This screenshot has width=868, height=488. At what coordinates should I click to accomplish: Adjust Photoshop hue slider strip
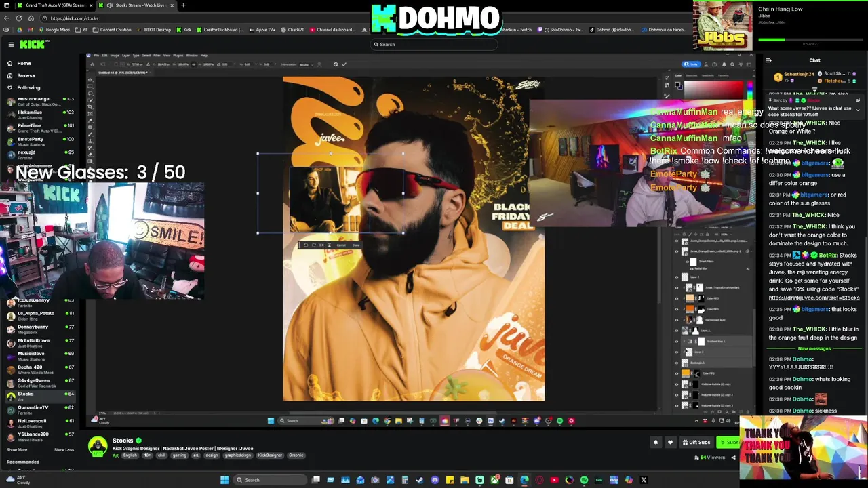[749, 90]
